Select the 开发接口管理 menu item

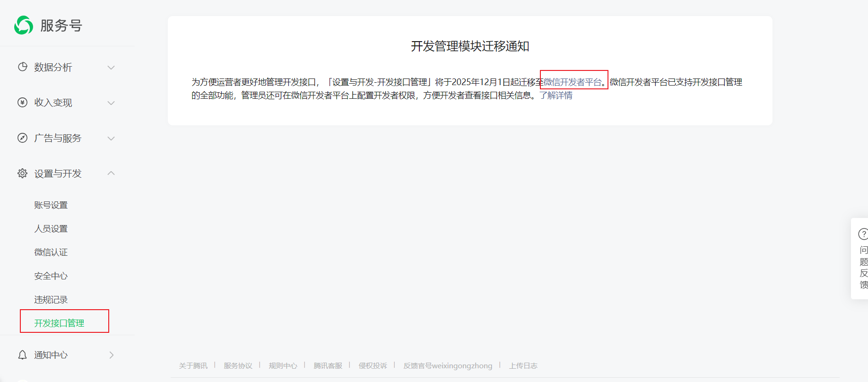coord(60,323)
